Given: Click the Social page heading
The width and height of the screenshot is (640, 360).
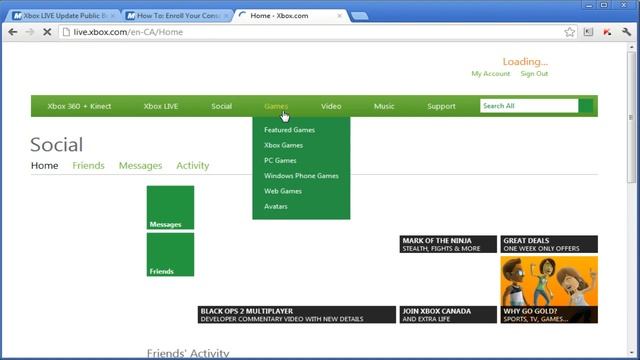Looking at the screenshot, I should [56, 144].
